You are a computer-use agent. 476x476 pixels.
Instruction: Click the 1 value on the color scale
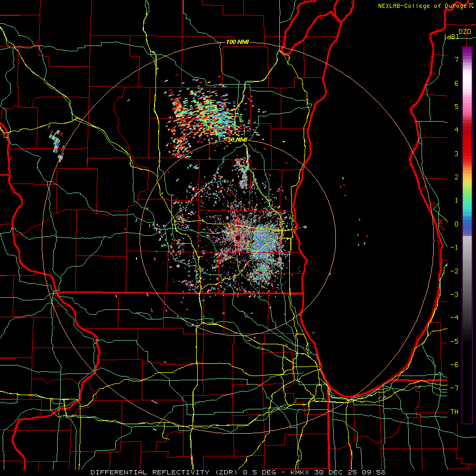pos(456,200)
